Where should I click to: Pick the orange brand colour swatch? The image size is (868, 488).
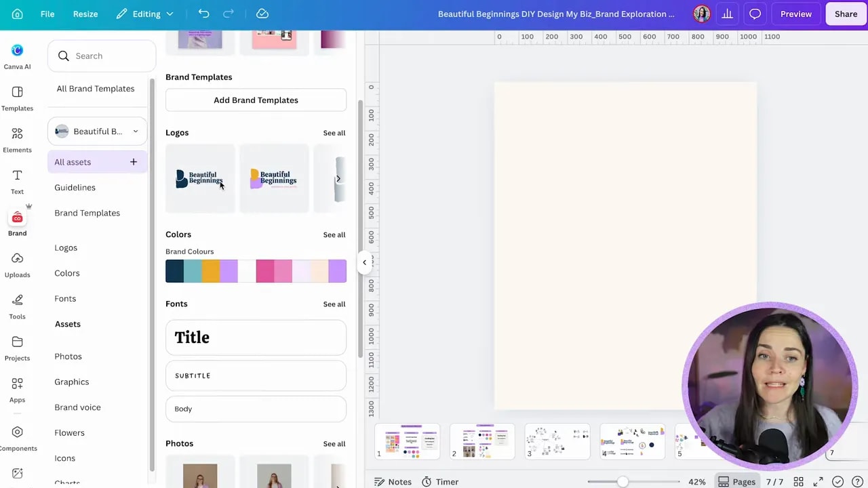(x=211, y=271)
